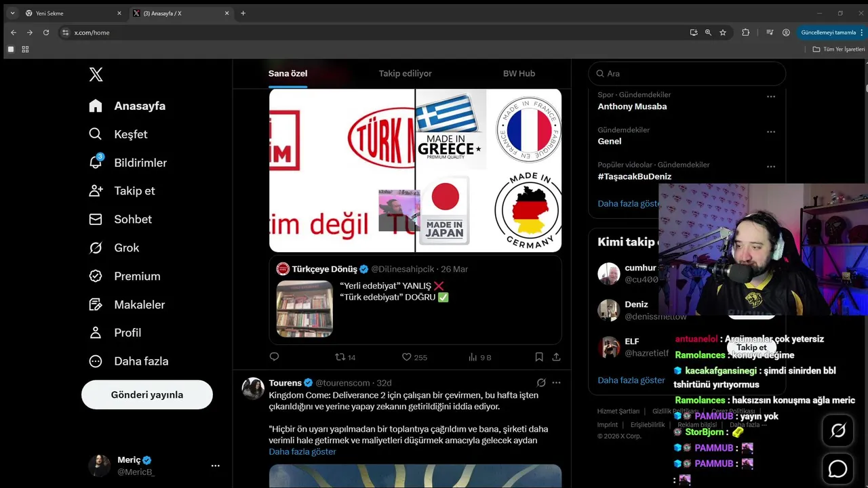Open bookshelf thumbnail in quoted post

pos(304,309)
